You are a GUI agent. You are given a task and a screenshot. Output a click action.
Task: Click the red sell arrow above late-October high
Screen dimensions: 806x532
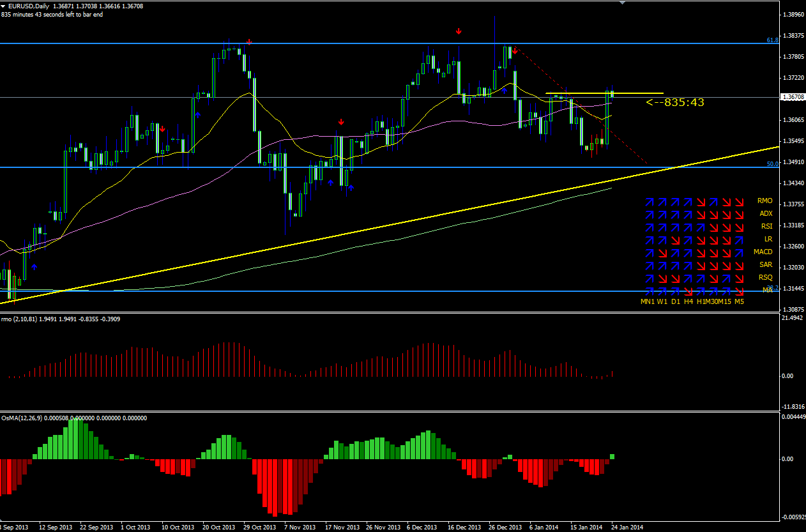coord(248,42)
